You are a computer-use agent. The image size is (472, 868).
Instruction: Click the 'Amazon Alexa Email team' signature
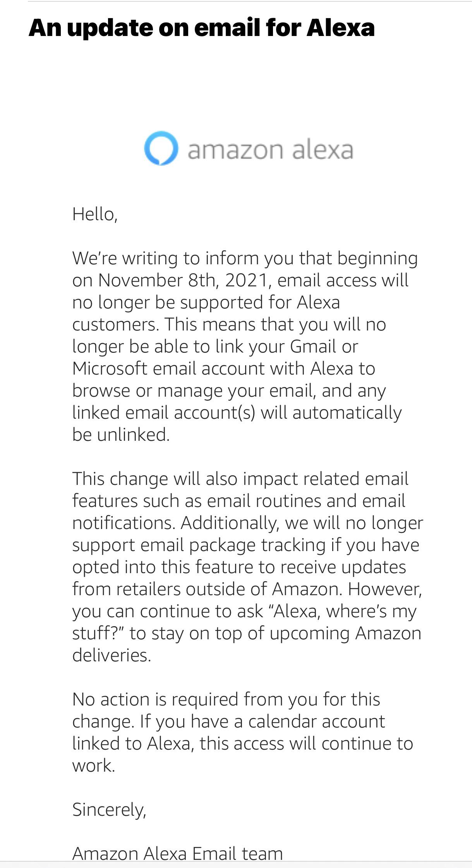[x=177, y=854]
